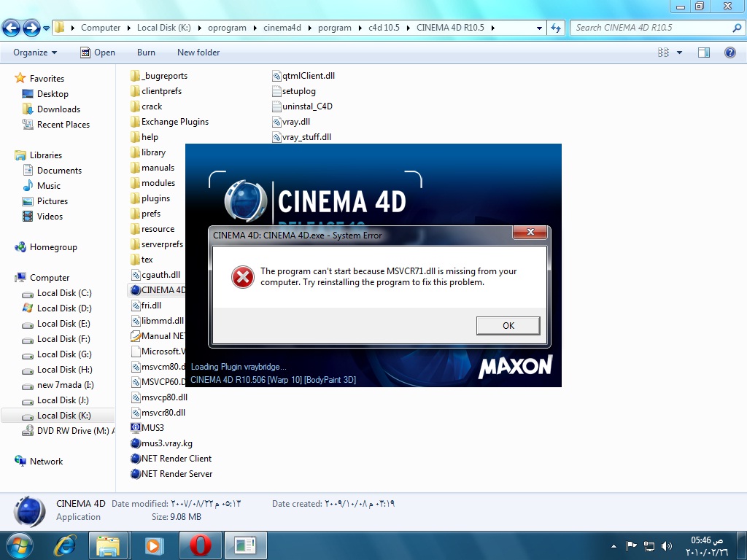Select the mus3.vray.kg file icon
This screenshot has height=560, width=747.
click(x=135, y=443)
